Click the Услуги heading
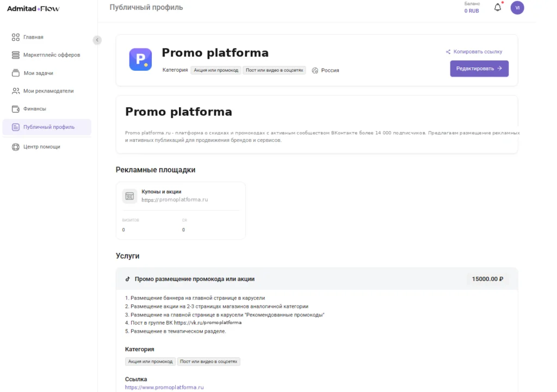Viewport: 557px width, 392px height. coord(127,256)
